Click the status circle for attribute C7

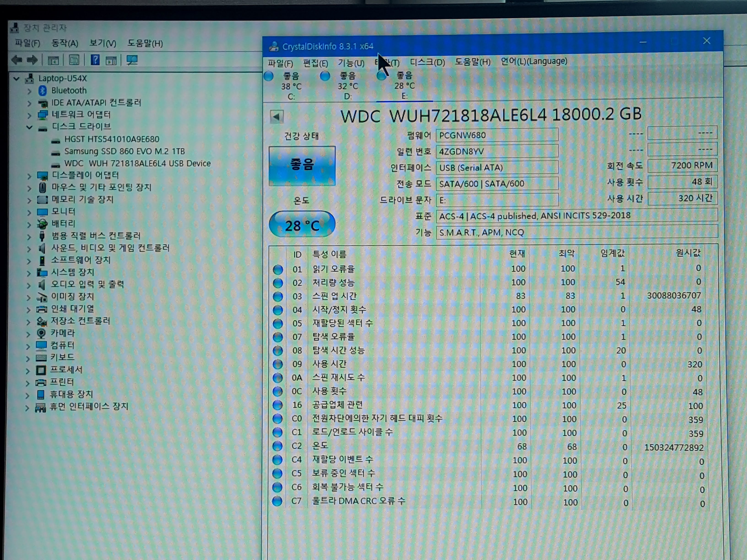coord(277,501)
